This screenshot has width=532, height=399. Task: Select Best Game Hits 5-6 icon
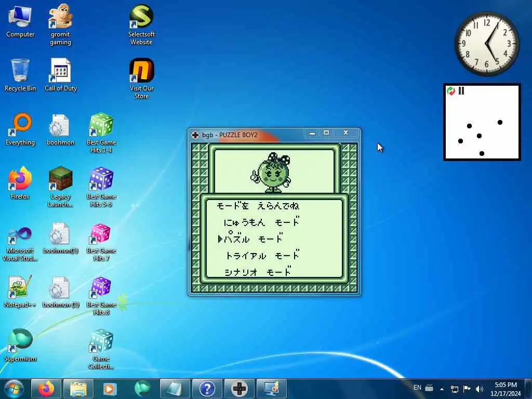click(x=101, y=187)
